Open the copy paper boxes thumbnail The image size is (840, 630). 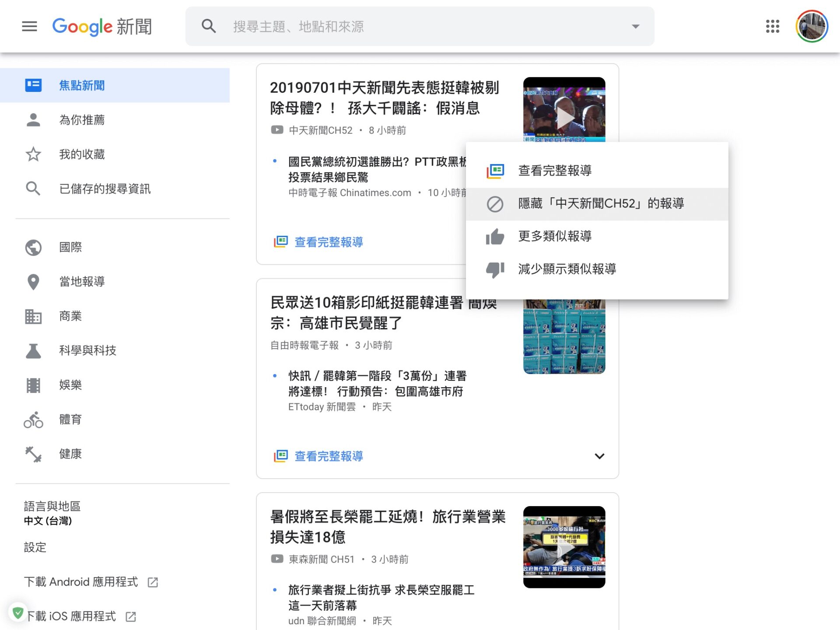pyautogui.click(x=564, y=336)
